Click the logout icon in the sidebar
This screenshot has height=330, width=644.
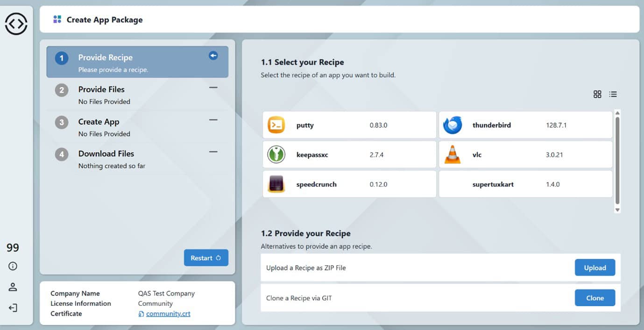13,308
